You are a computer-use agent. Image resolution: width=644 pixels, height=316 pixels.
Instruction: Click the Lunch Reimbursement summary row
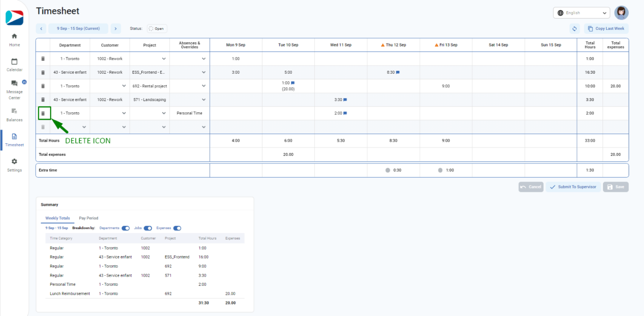pyautogui.click(x=145, y=293)
